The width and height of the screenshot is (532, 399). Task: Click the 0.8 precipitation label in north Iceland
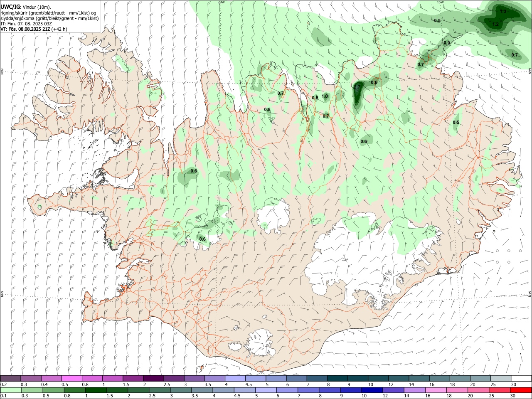tap(267, 109)
